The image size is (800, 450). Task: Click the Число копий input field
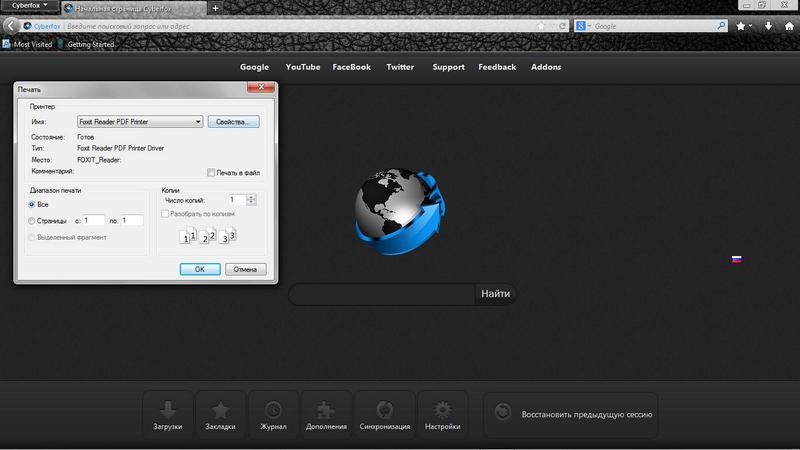(x=237, y=199)
